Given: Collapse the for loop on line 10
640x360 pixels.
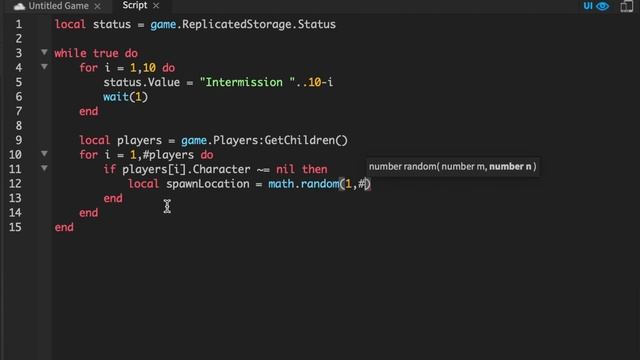Looking at the screenshot, I should (44, 153).
